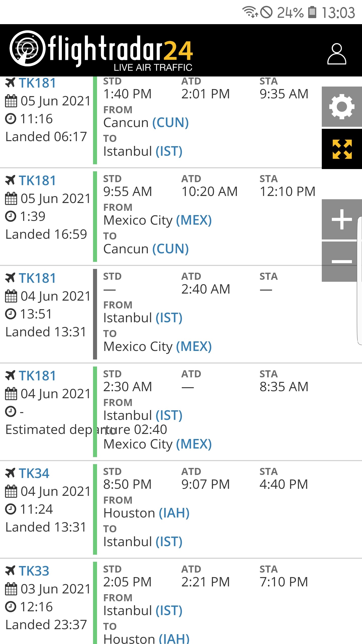The height and width of the screenshot is (644, 362).
Task: Open the TK34 flight link
Action: (34, 473)
